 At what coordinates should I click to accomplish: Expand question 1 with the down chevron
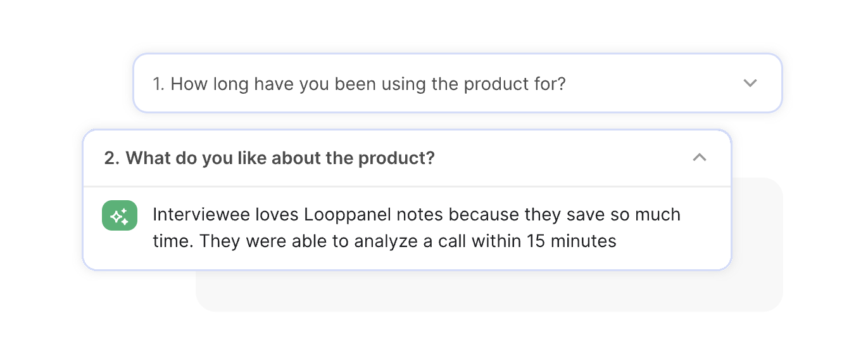tap(750, 83)
